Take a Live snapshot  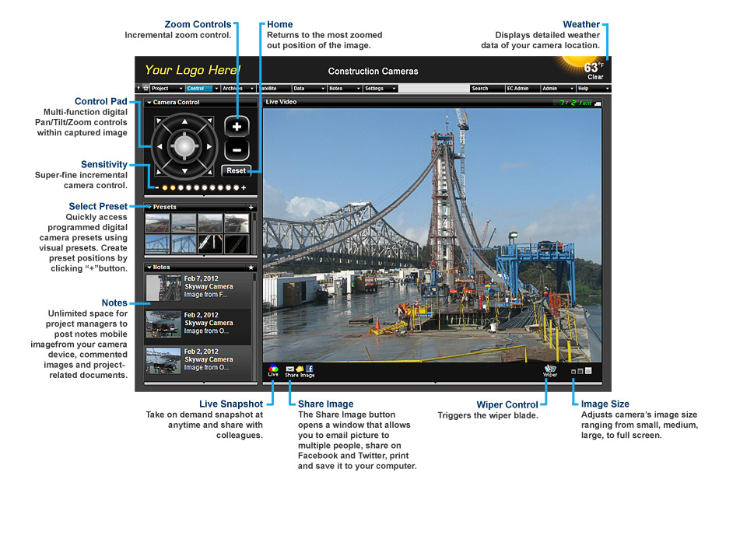(273, 370)
